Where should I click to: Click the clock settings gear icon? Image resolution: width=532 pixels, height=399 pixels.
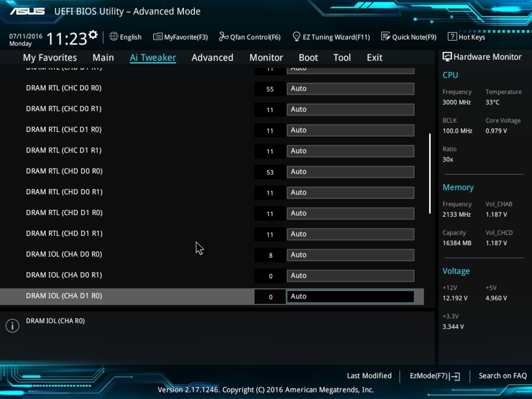coord(93,35)
